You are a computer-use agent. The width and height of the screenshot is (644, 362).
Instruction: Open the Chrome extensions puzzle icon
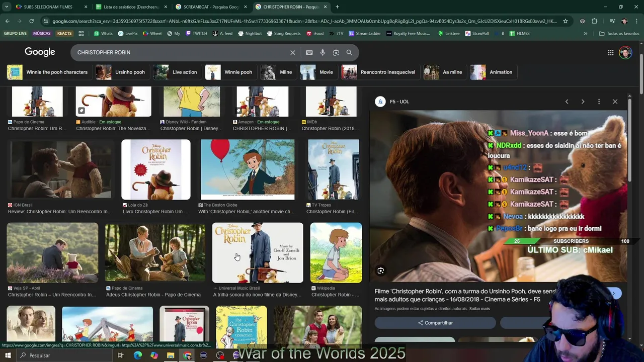[595, 21]
